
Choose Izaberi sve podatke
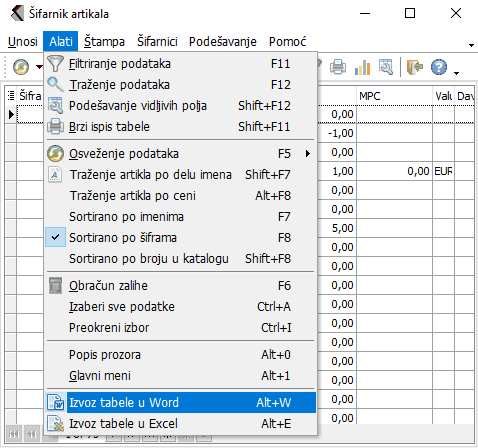180,306
